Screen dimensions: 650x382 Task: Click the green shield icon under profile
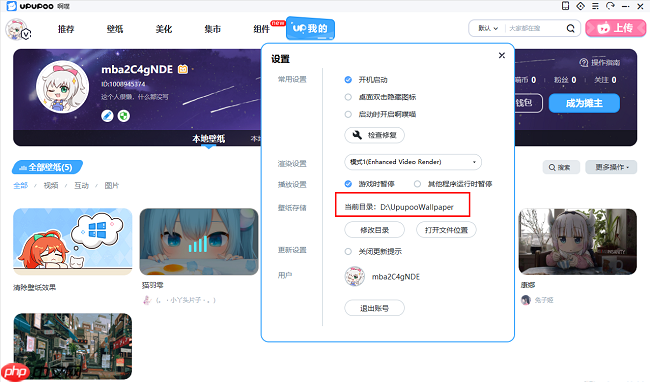point(124,116)
